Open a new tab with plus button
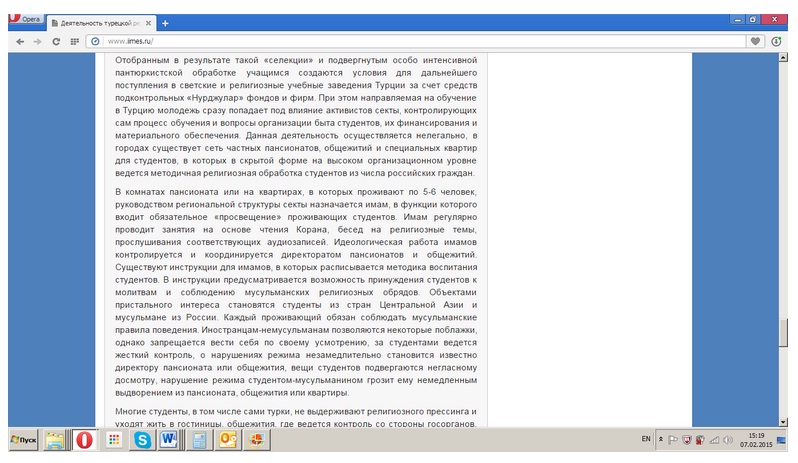 pyautogui.click(x=165, y=23)
